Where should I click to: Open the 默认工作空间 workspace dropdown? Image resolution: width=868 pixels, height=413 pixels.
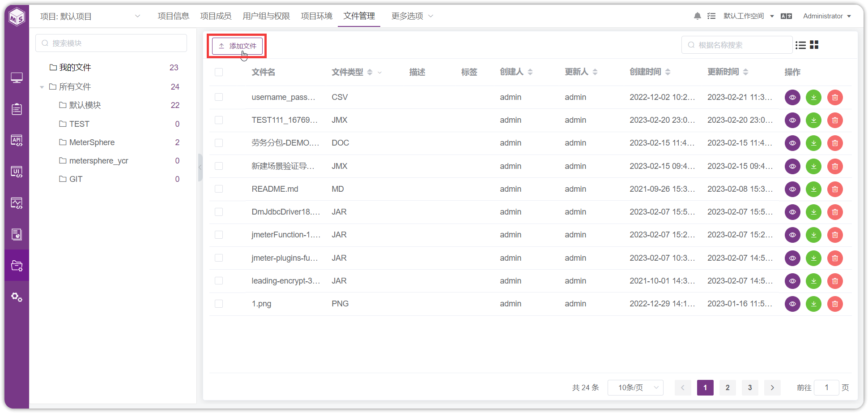click(749, 16)
